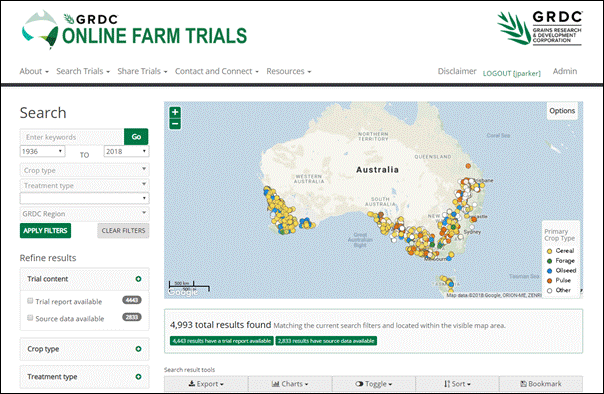The height and width of the screenshot is (394, 604).
Task: Click the Pulse legend marker
Action: point(549,281)
